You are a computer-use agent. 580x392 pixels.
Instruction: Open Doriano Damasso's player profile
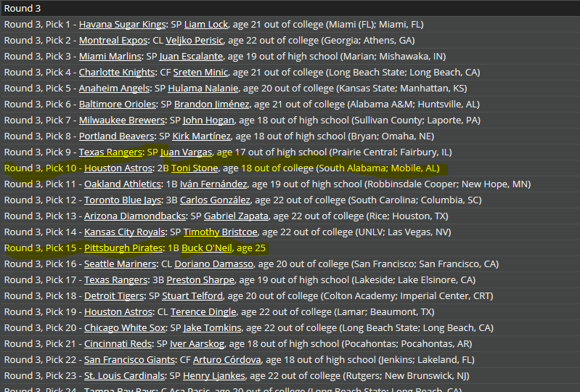[x=214, y=264]
